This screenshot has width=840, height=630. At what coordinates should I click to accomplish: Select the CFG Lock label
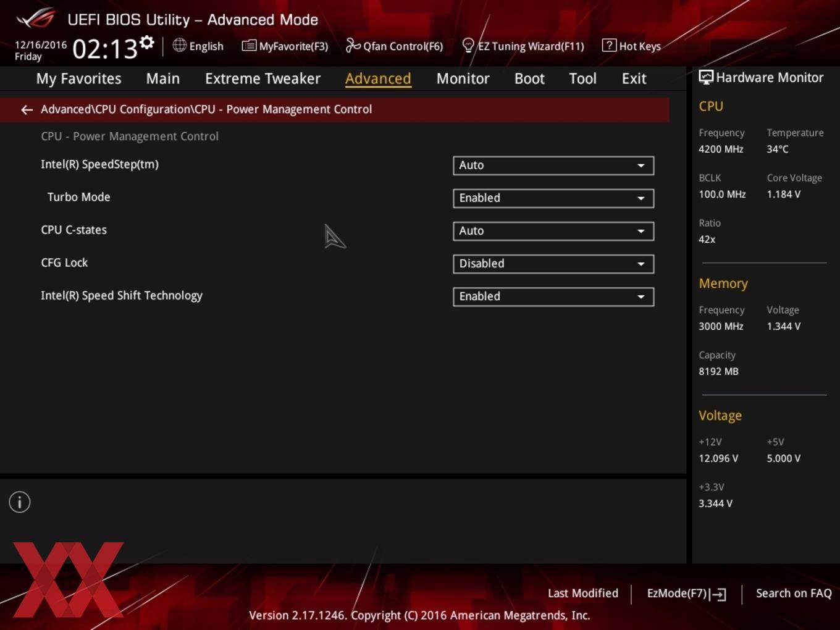click(64, 262)
